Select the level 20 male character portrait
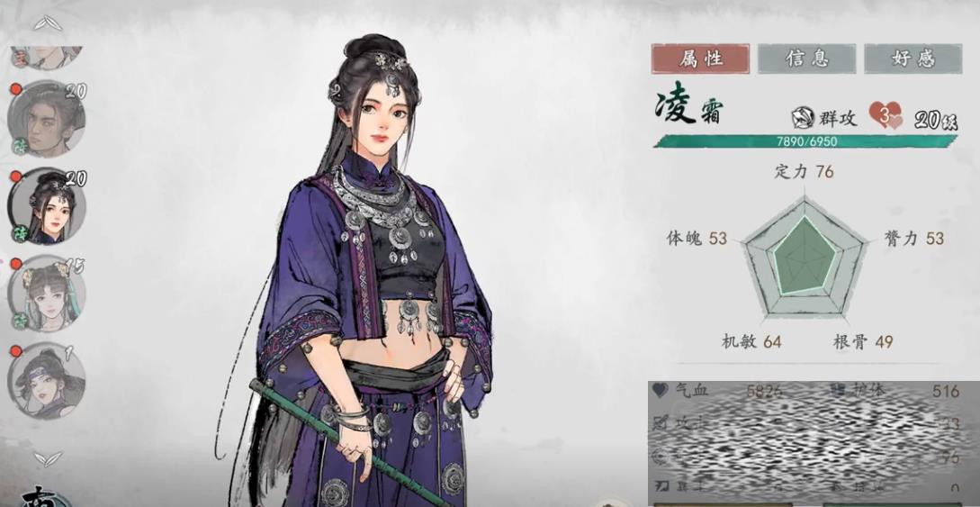Screen dimensions: 980x507 point(46,119)
